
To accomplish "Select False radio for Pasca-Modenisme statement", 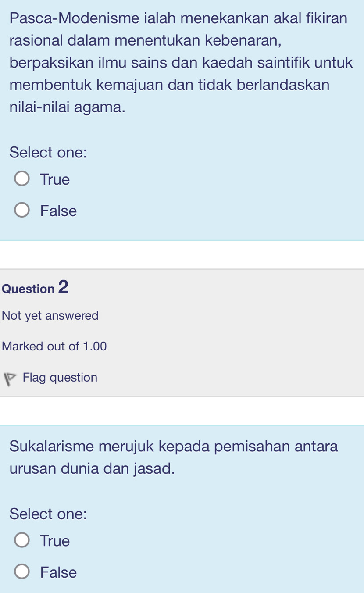I will pos(22,211).
